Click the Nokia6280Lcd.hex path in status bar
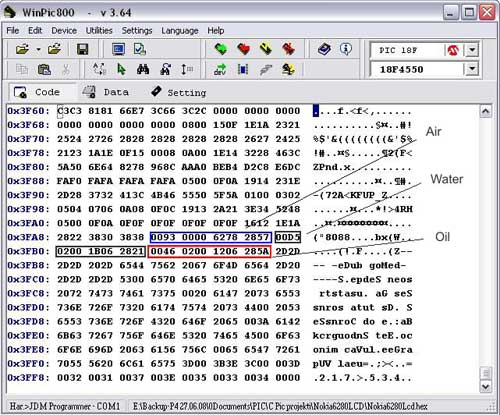This screenshot has height=415, width=500. click(280, 406)
